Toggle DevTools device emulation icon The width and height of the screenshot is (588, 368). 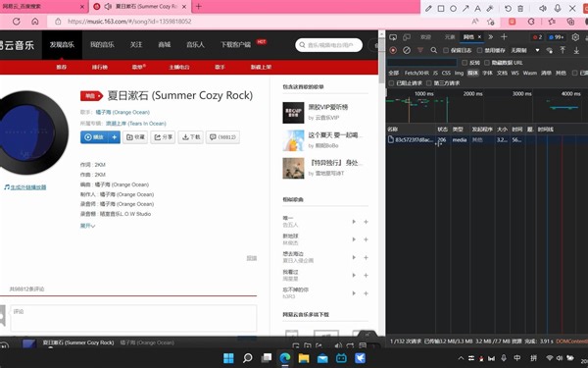[x=407, y=37]
